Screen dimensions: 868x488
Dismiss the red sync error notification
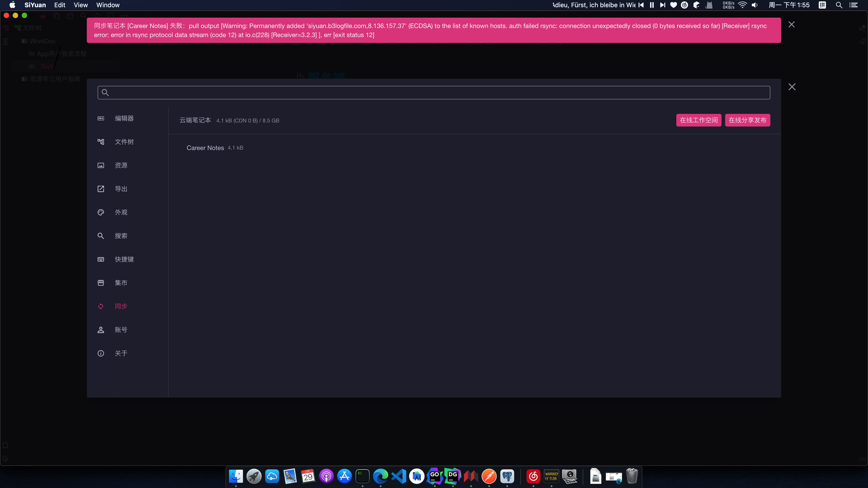click(792, 25)
